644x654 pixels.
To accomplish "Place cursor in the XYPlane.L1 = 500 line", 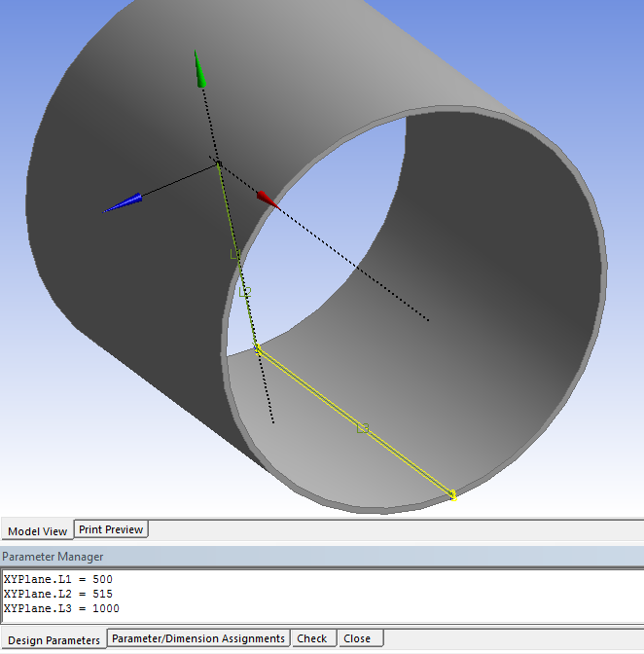I will [x=58, y=579].
